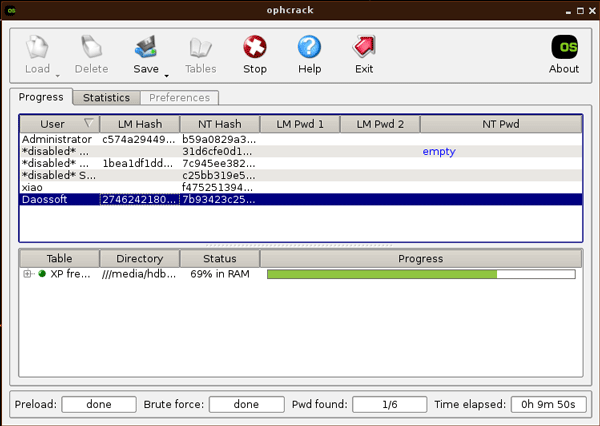Click the Save disk icon
The height and width of the screenshot is (426, 600).
[x=146, y=48]
